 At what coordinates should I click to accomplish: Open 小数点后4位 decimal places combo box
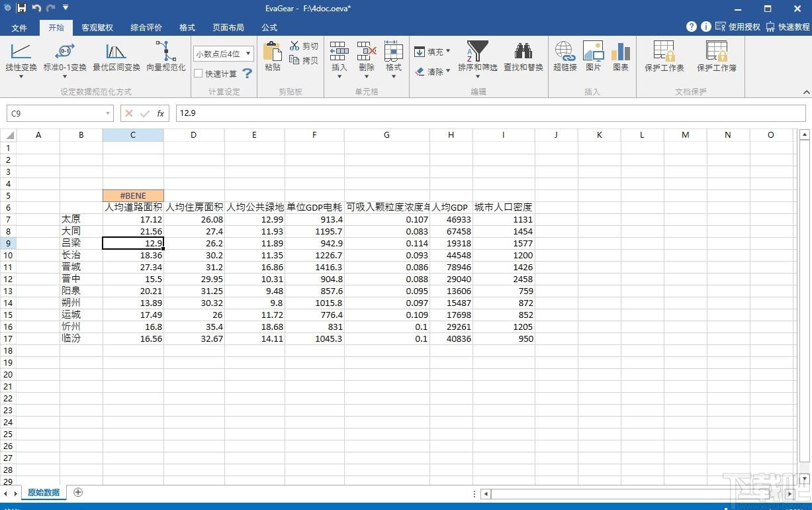(224, 54)
